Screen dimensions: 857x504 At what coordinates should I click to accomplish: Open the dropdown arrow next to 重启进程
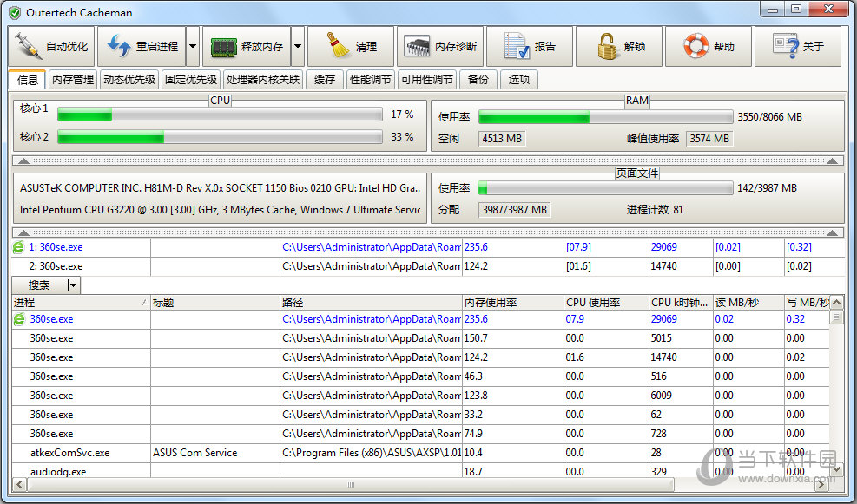[x=193, y=47]
